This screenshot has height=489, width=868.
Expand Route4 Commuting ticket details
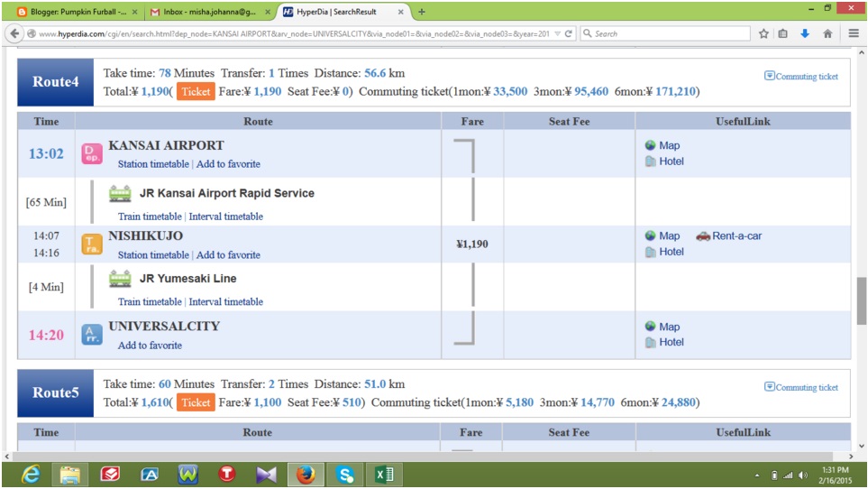pos(801,77)
